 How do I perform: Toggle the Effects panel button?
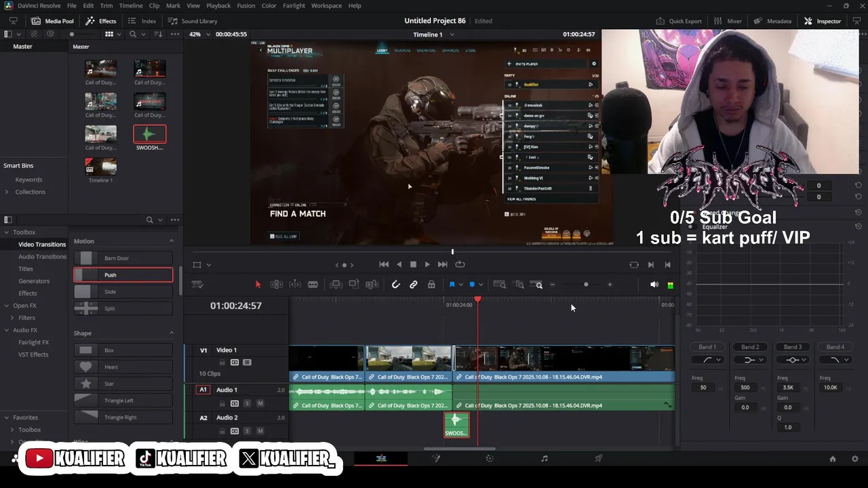coord(101,21)
